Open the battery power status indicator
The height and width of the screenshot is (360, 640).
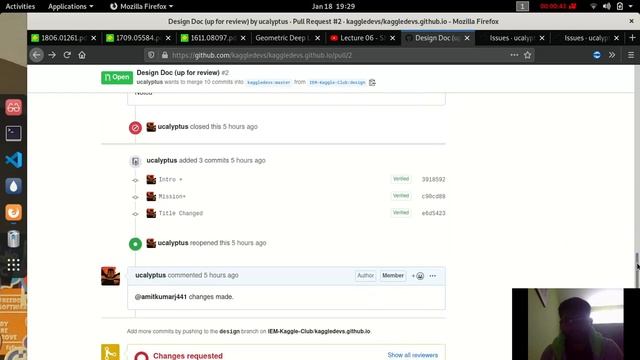(x=620, y=6)
